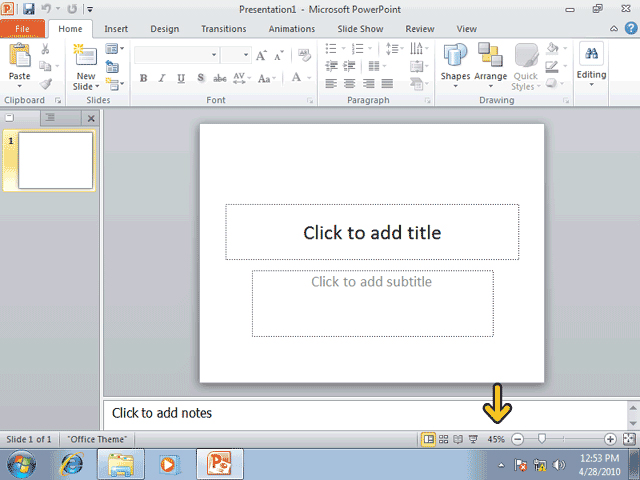Switch to the Review tab
This screenshot has width=640, height=480.
click(420, 29)
